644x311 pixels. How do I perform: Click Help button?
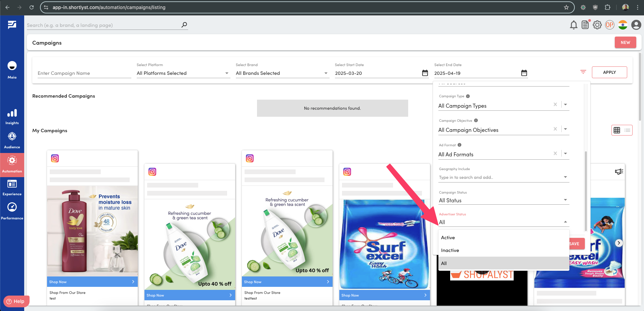(16, 301)
